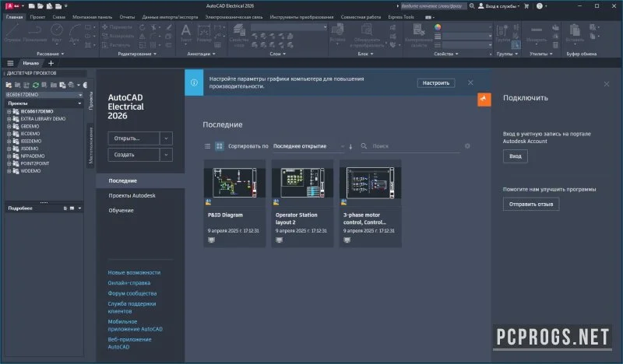Click the Group (Группа) icon
623x364 pixels.
pyautogui.click(x=502, y=33)
